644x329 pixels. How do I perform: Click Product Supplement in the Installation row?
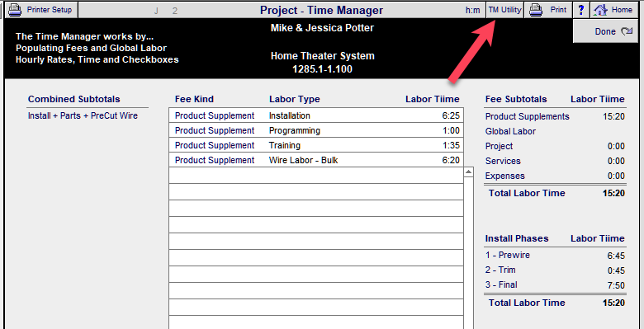[215, 115]
